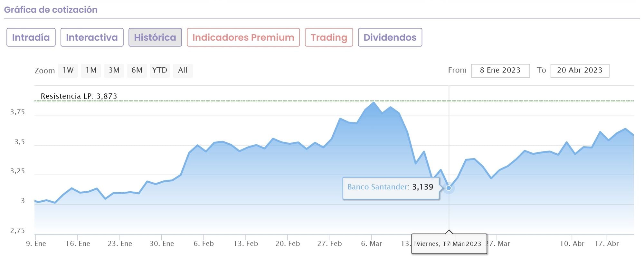Open the Intradía chart tab
This screenshot has width=644, height=259.
31,37
